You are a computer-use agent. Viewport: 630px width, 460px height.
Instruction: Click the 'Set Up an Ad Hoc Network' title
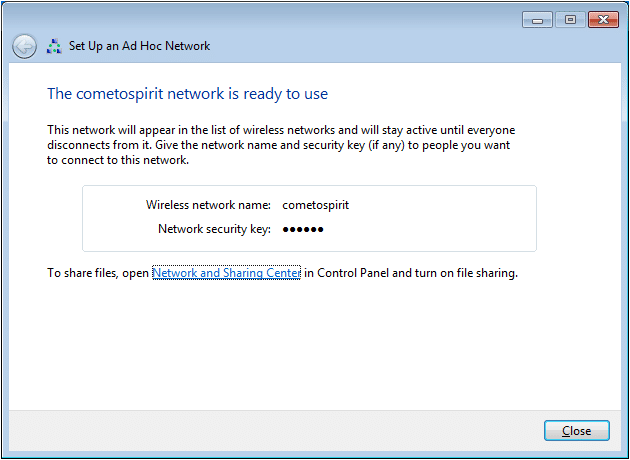[139, 46]
